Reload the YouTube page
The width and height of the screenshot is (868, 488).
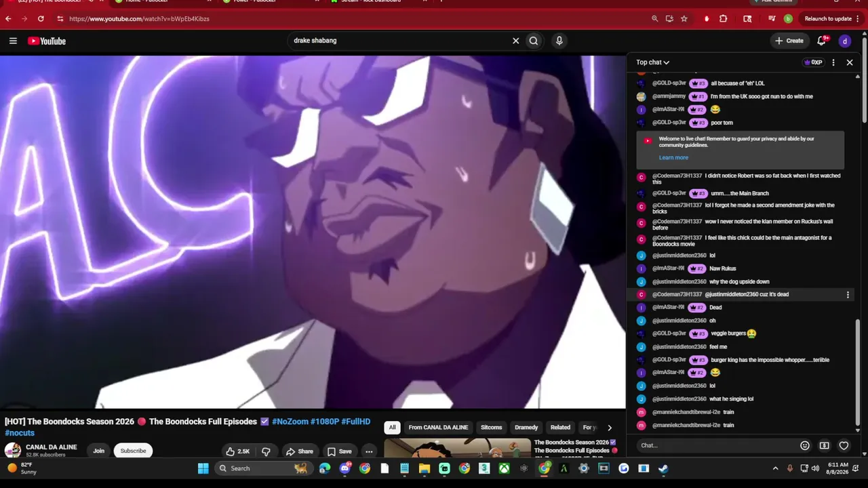coord(41,19)
